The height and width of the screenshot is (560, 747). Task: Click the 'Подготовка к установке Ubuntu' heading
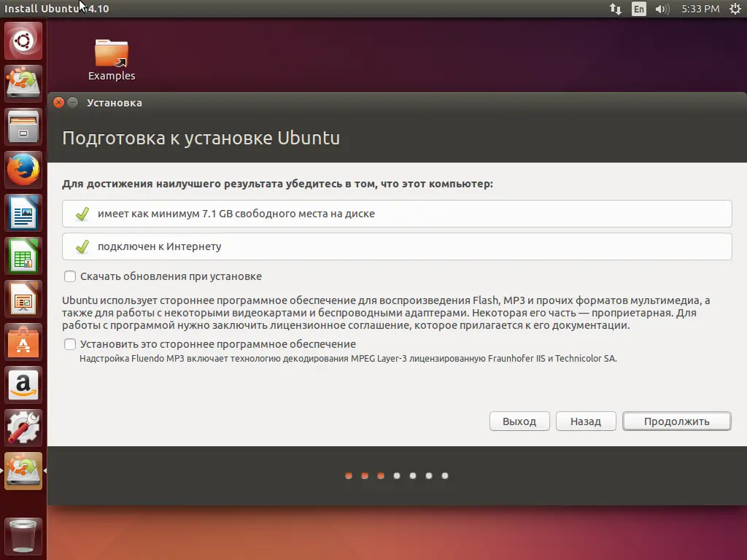201,138
